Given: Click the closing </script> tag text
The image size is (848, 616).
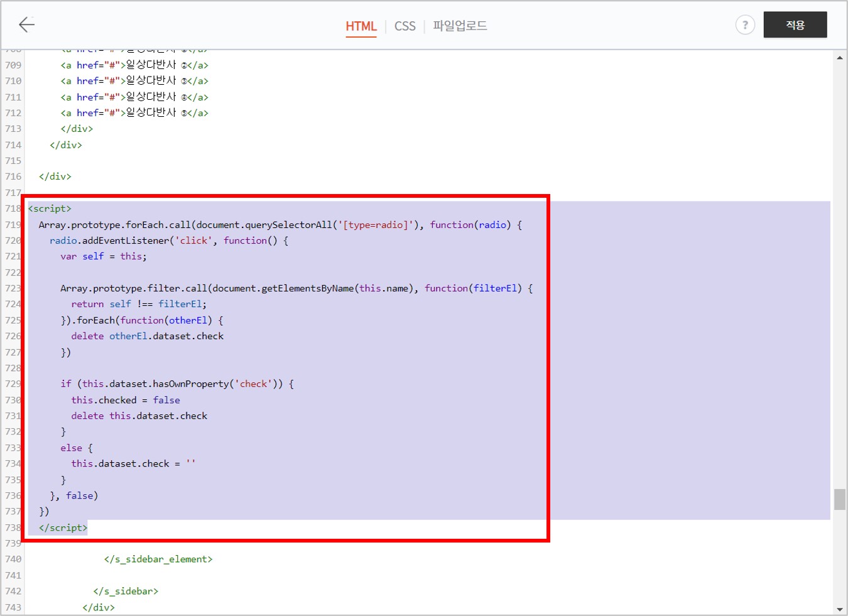Looking at the screenshot, I should tap(63, 527).
